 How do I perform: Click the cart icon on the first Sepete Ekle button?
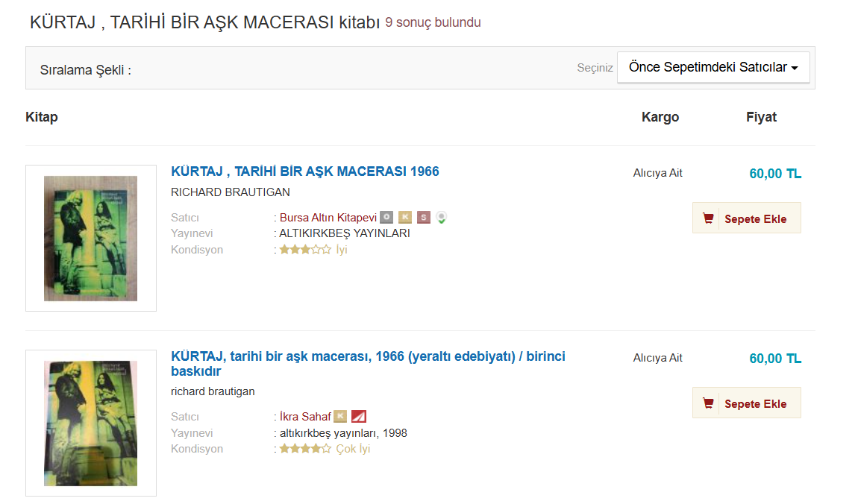(x=708, y=218)
